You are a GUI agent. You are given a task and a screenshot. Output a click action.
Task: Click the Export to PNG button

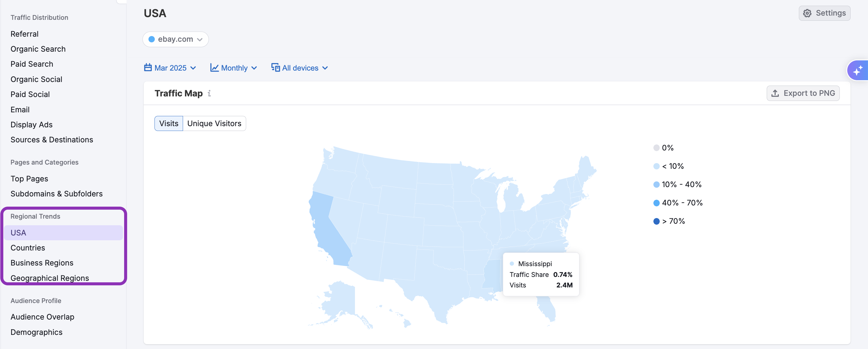coord(803,93)
